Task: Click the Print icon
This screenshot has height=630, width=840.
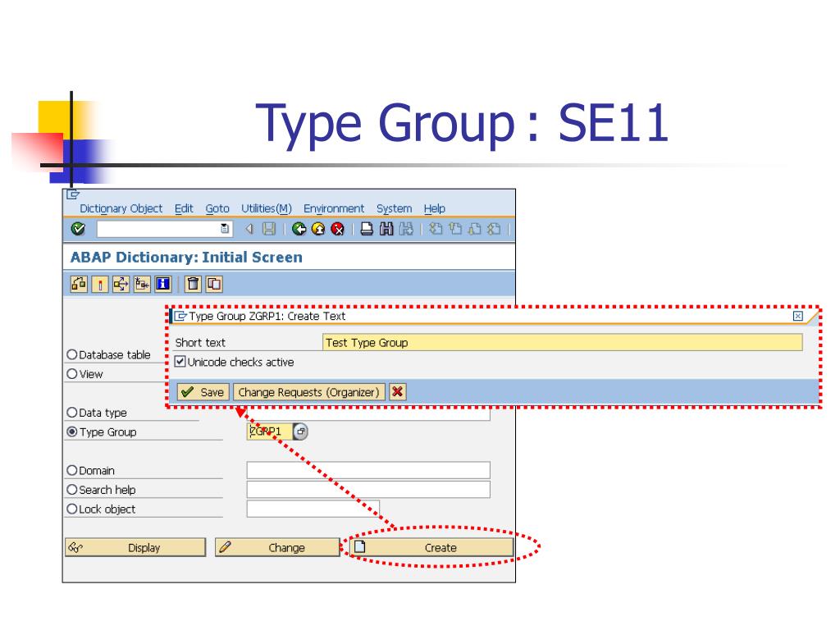Action: [x=367, y=230]
